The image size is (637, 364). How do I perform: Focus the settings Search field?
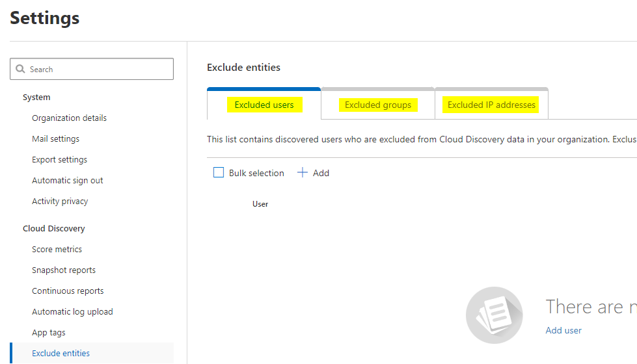(x=92, y=69)
